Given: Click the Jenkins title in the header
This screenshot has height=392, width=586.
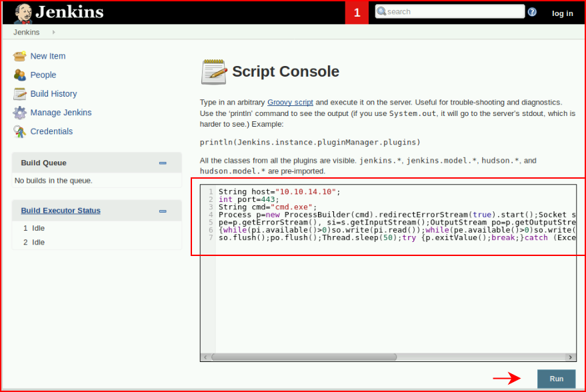Looking at the screenshot, I should 69,12.
